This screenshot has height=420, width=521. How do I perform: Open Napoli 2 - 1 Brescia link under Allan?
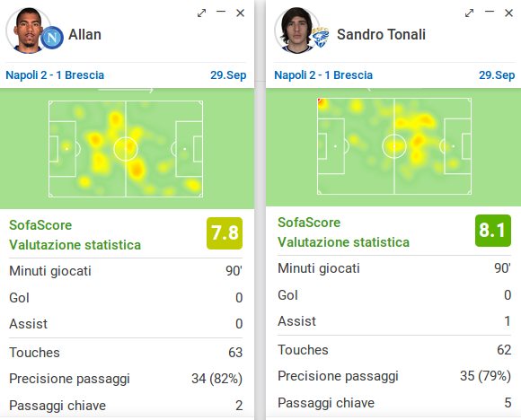pos(55,75)
